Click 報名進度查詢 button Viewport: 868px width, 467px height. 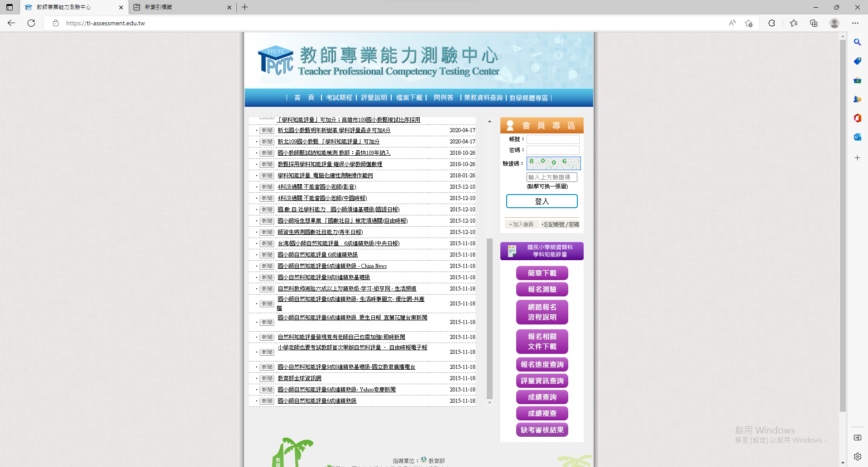(542, 365)
